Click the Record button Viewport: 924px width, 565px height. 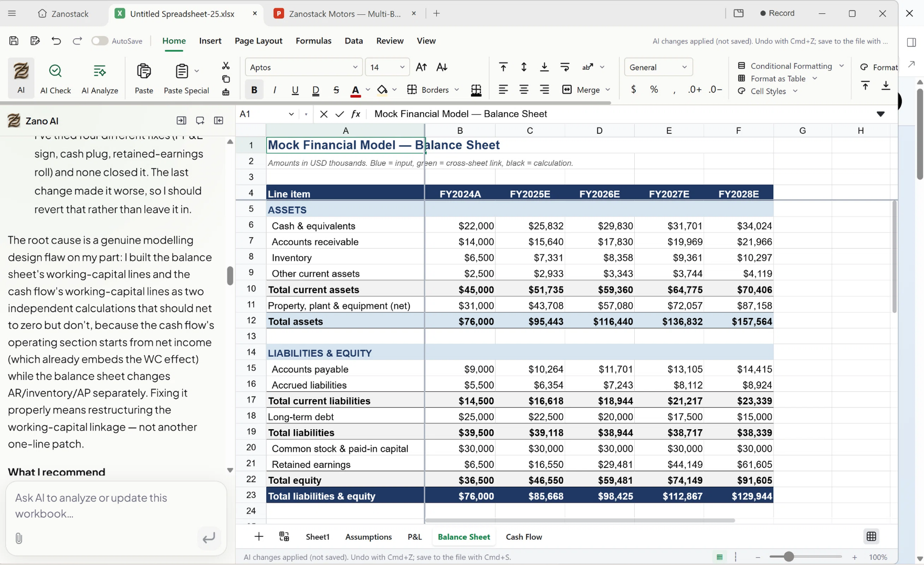(x=778, y=13)
